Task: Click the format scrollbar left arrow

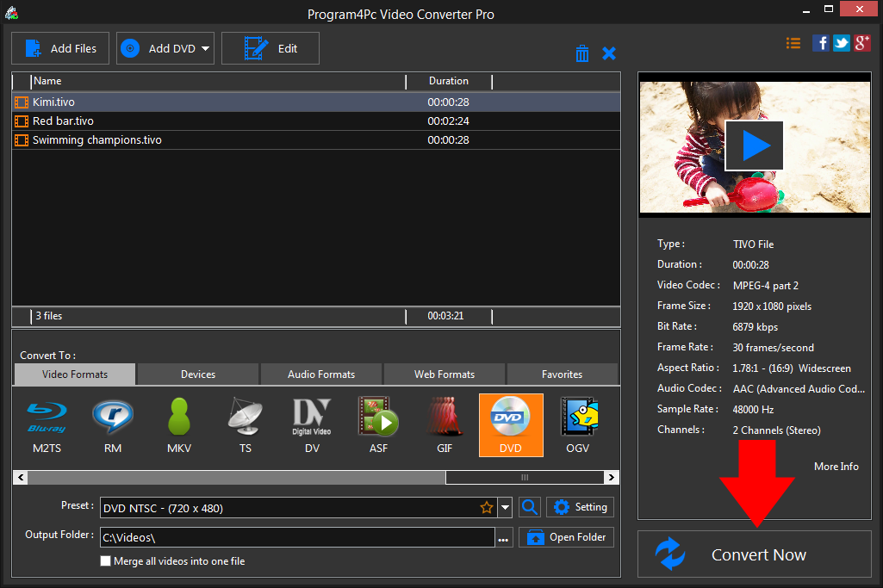Action: (21, 478)
